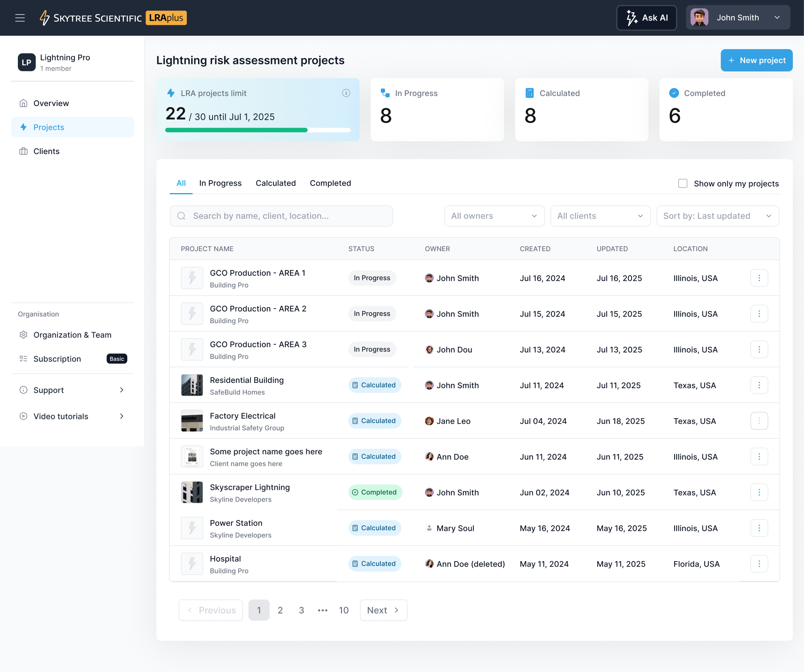Click the Organization & Team gear icon

point(23,335)
